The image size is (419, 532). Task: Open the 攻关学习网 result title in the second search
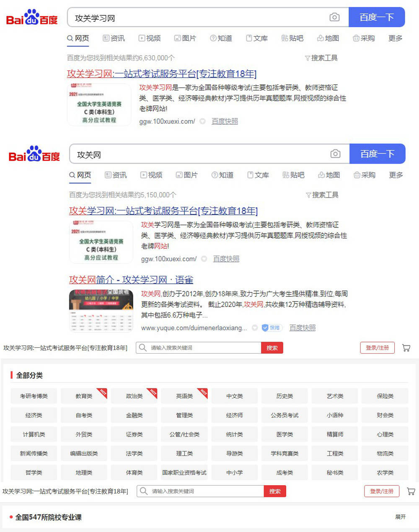(163, 211)
